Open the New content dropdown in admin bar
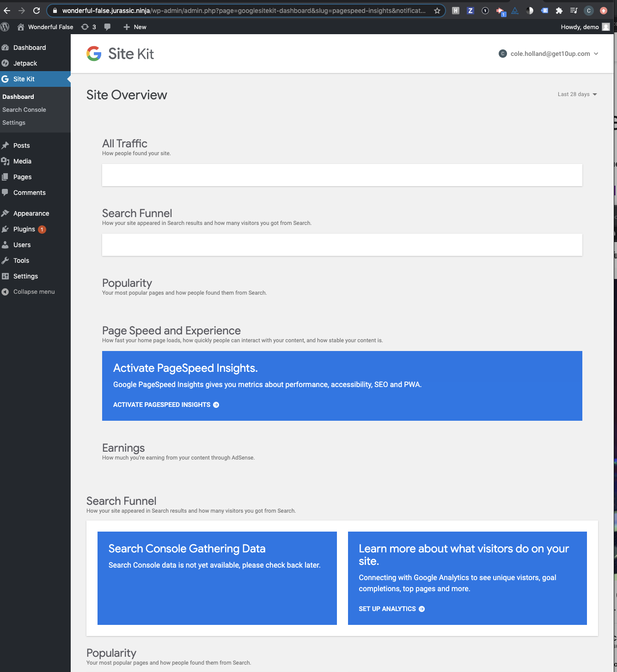The width and height of the screenshot is (617, 672). (x=134, y=27)
